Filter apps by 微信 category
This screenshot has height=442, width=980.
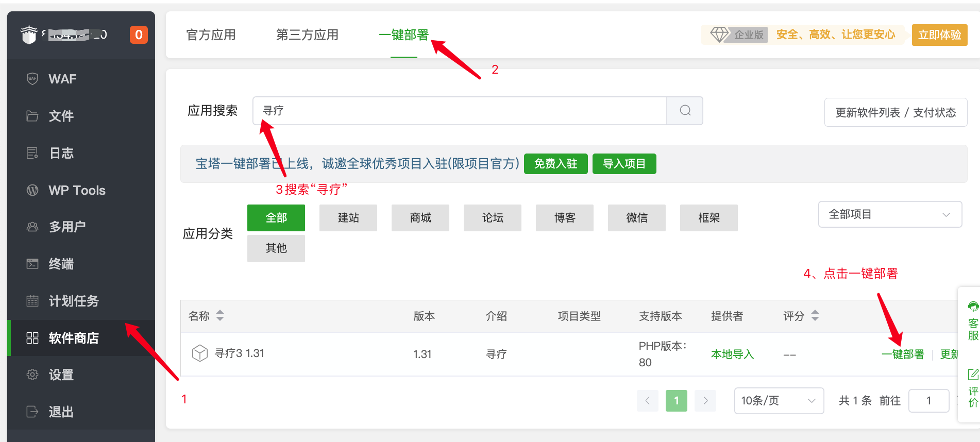pyautogui.click(x=637, y=218)
